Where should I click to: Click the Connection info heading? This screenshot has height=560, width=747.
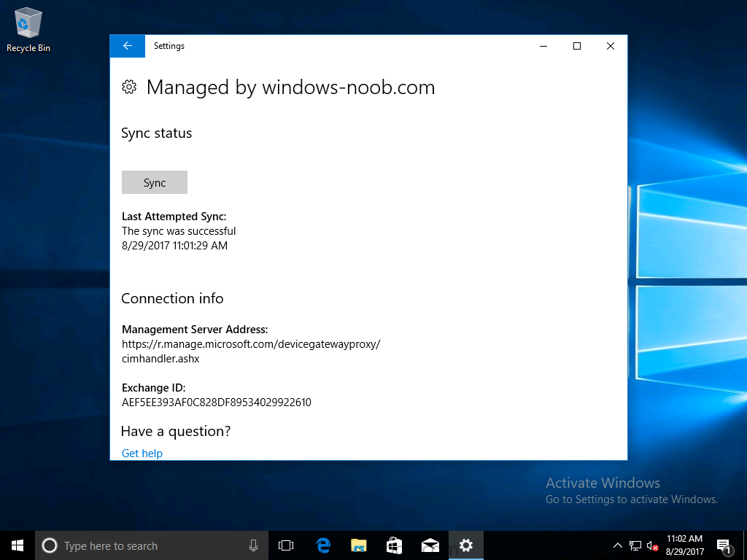[172, 298]
